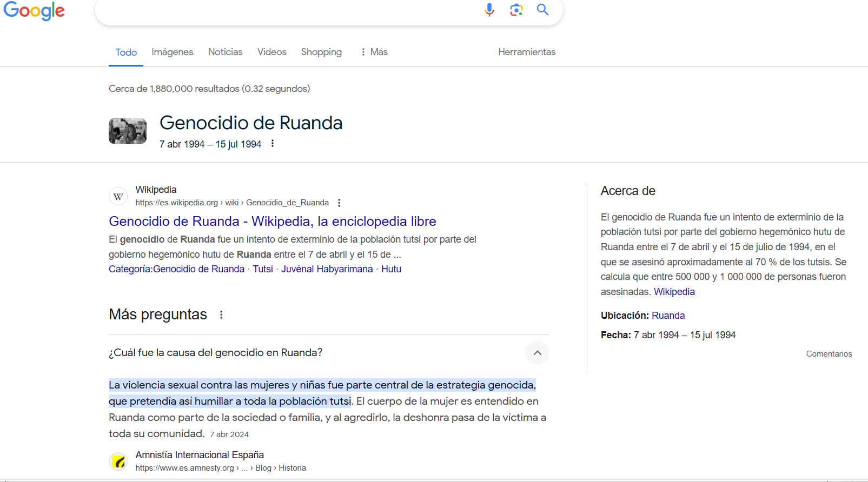Switch to the Todo tab
868x482 pixels.
pos(126,52)
